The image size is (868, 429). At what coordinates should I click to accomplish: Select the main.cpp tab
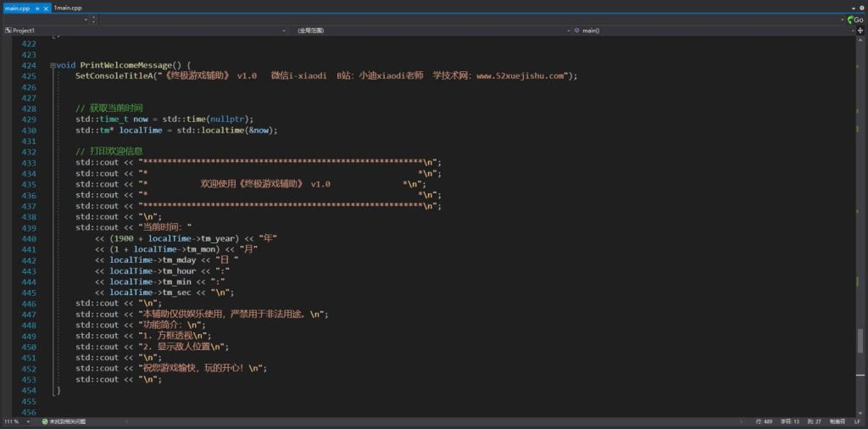click(17, 8)
